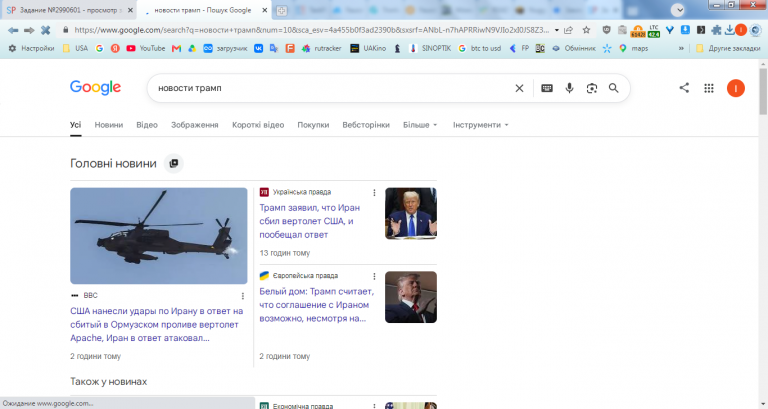Open the Белый дом: Трамп считает article
Image resolution: width=768 pixels, height=409 pixels.
coord(316,305)
